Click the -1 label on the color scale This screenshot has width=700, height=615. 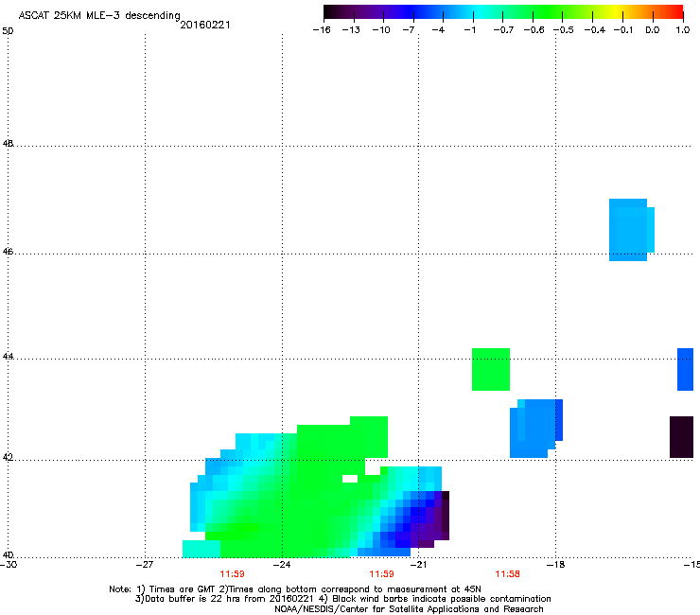(x=469, y=30)
